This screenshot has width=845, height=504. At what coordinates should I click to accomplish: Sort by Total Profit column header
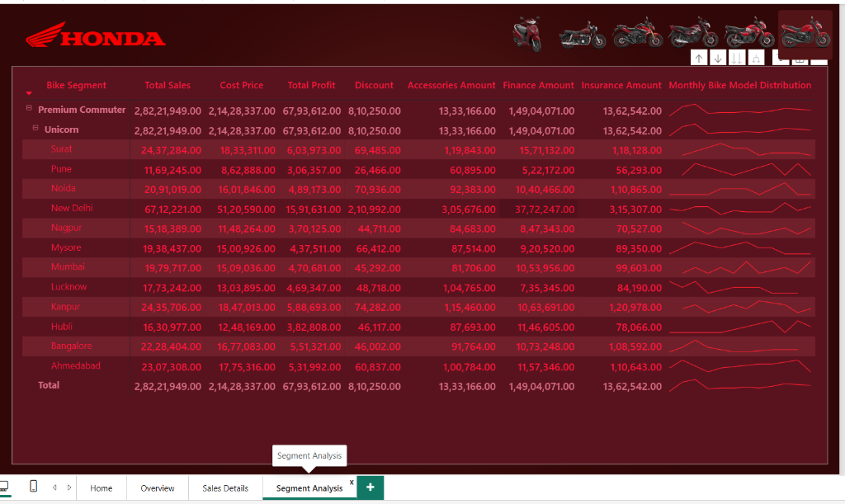pyautogui.click(x=311, y=85)
